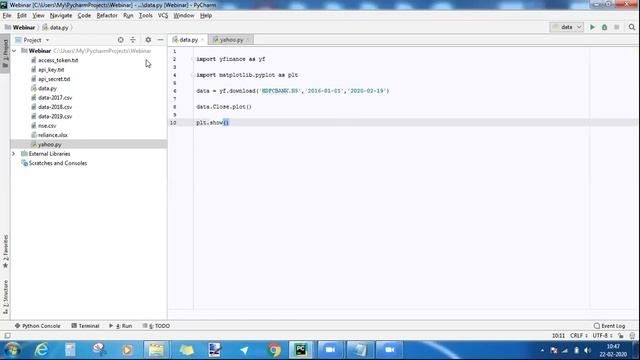The height and width of the screenshot is (360, 640).
Task: Open the run configuration dropdown labeled data
Action: pyautogui.click(x=567, y=27)
